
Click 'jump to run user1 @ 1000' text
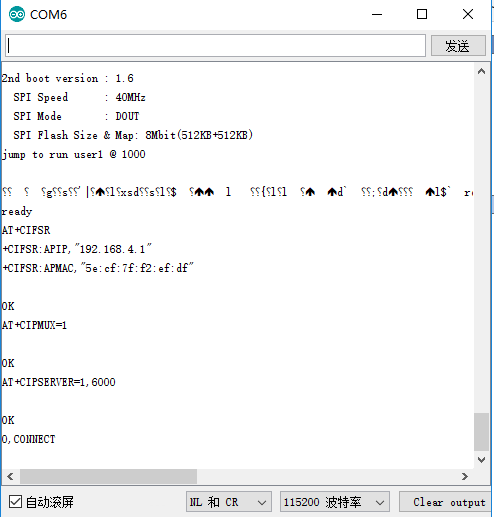click(74, 154)
